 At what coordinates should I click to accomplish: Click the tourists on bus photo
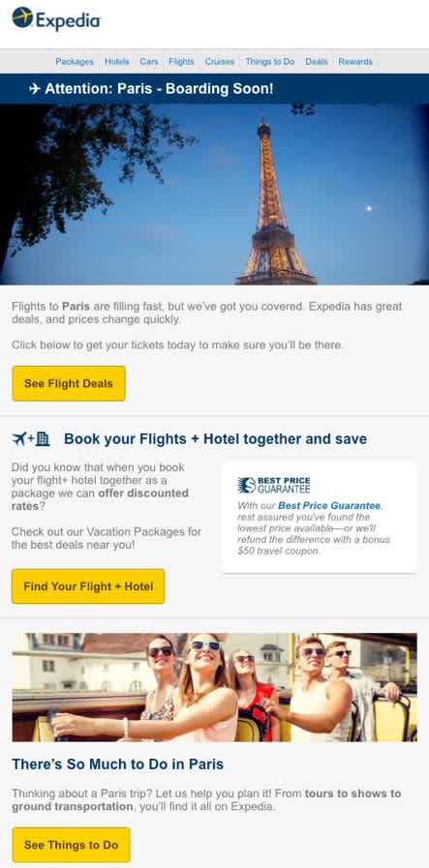coord(215,688)
